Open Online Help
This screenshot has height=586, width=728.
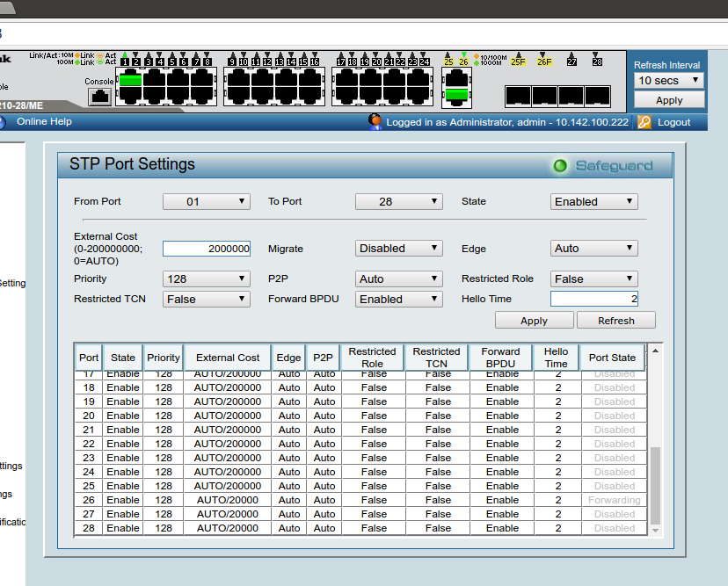coord(44,121)
